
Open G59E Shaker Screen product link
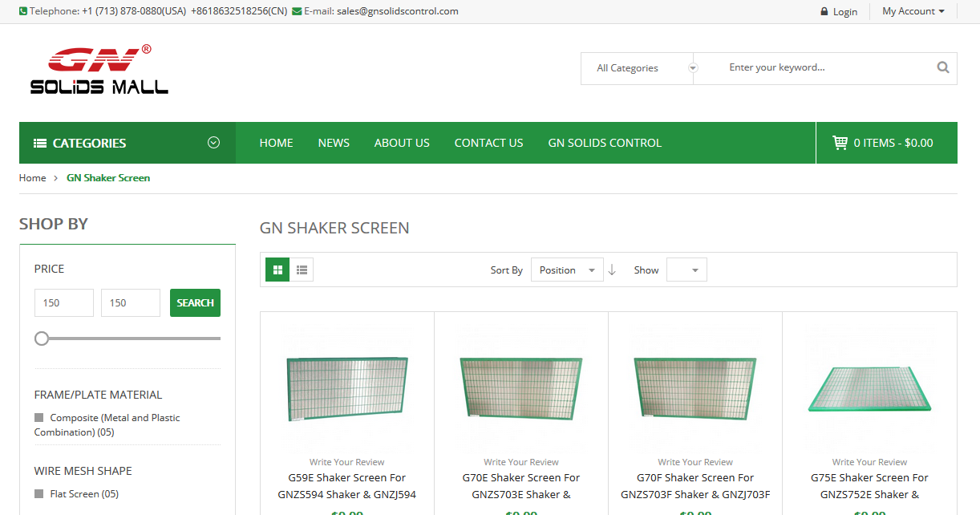(347, 486)
